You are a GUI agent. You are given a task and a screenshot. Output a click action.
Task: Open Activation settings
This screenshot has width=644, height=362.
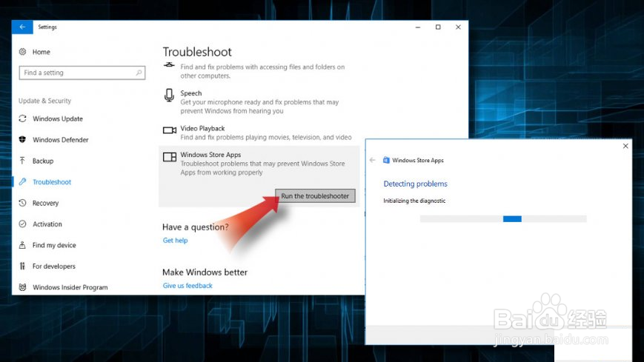(x=47, y=224)
